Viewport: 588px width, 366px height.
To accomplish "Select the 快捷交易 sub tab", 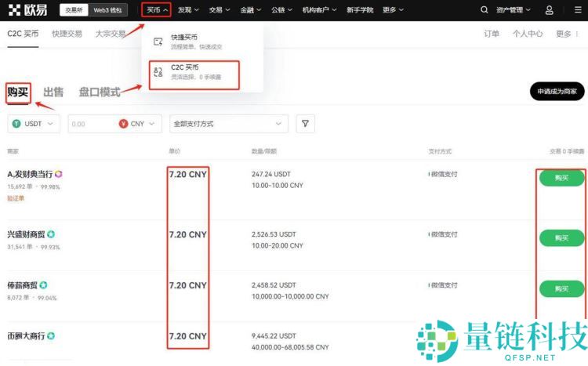I will 67,34.
